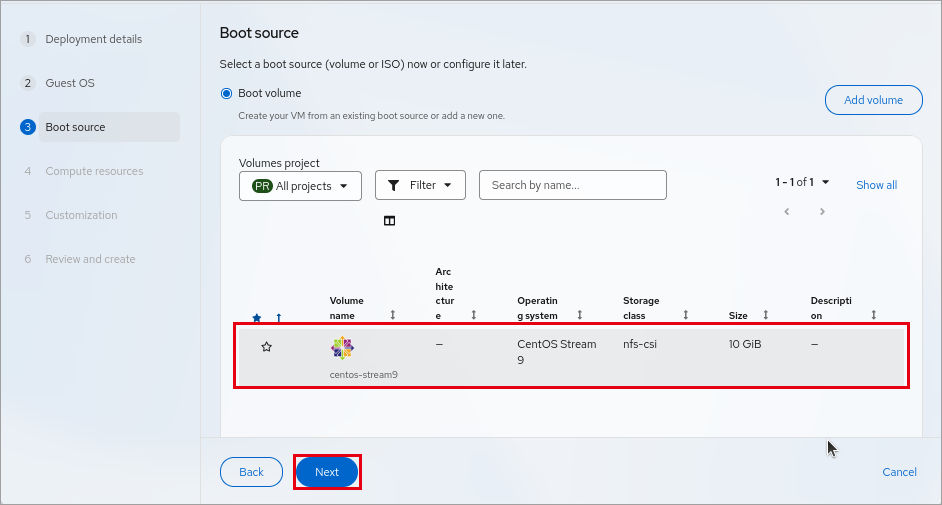Select the Boot volume radio button
Screen dimensions: 942x505
click(226, 94)
